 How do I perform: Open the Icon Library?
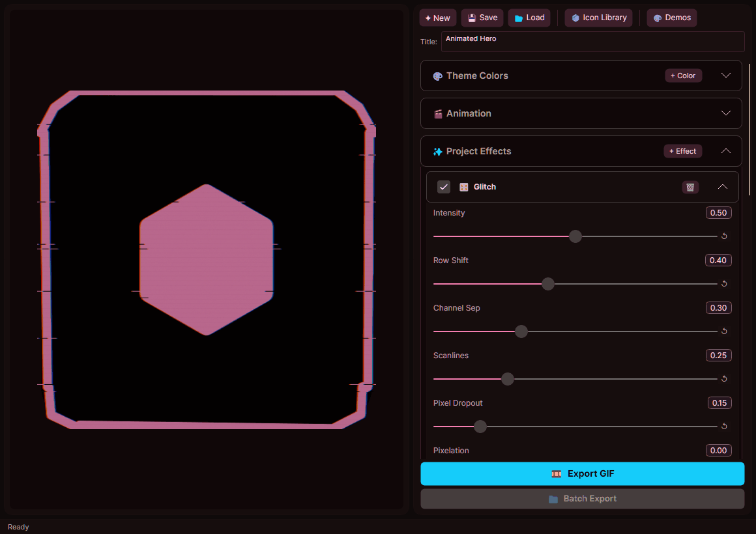598,18
